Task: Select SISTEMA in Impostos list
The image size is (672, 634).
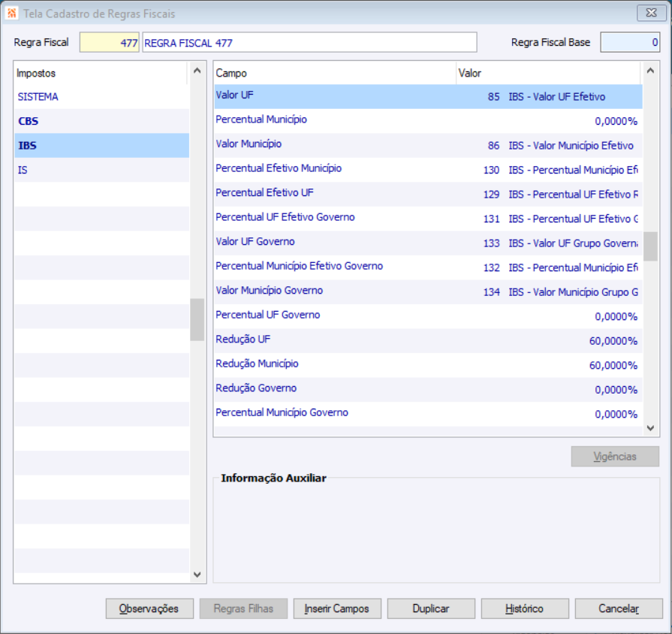Action: (101, 97)
